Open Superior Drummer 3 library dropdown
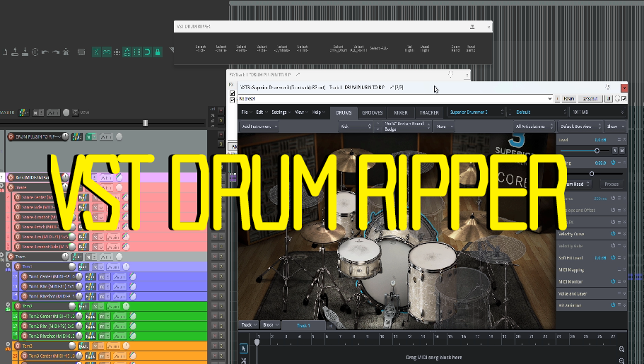Viewport: 644px width, 364px height. click(476, 112)
